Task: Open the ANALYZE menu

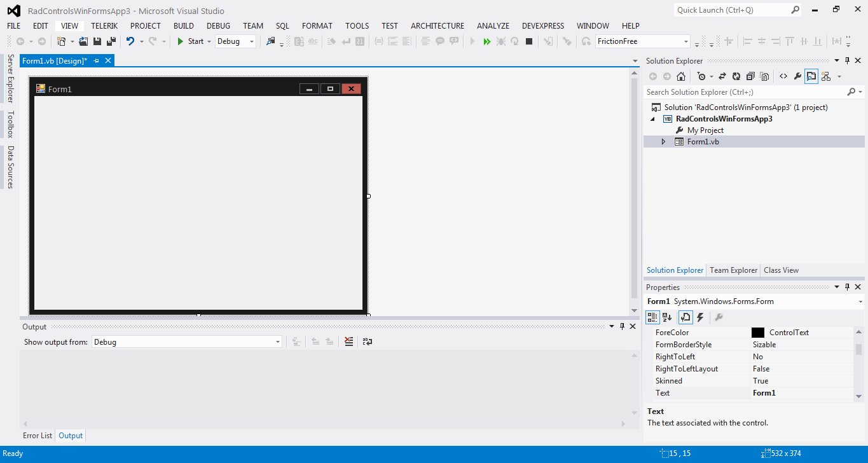Action: click(x=493, y=26)
